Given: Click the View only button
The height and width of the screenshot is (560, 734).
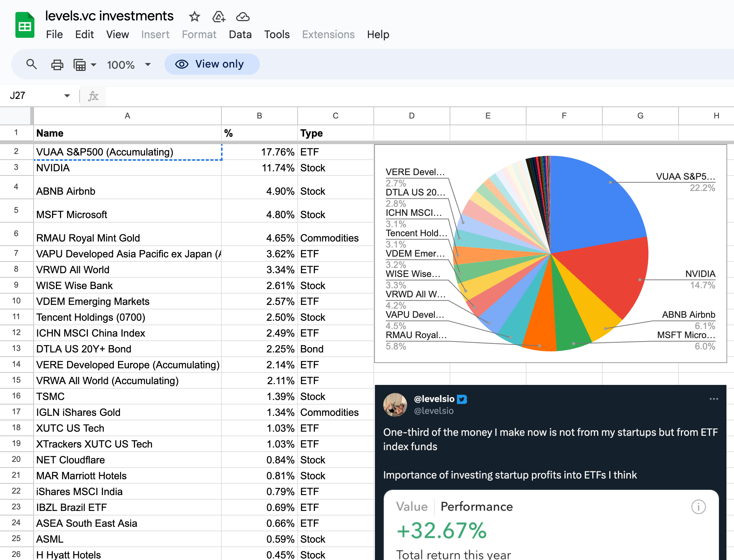Looking at the screenshot, I should (212, 64).
